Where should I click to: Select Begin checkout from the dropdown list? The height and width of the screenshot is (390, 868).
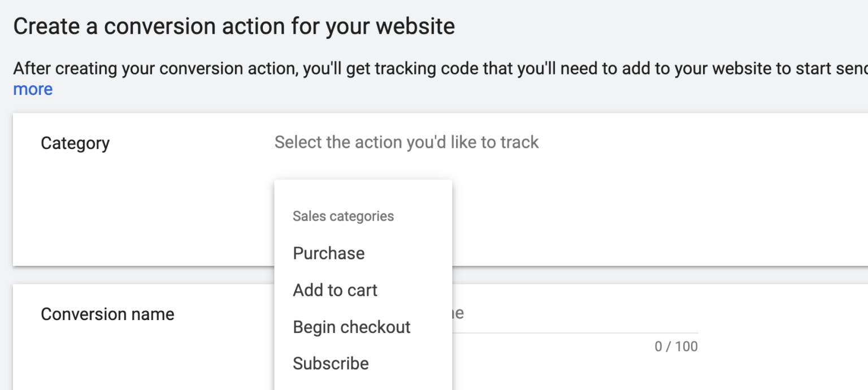(351, 327)
